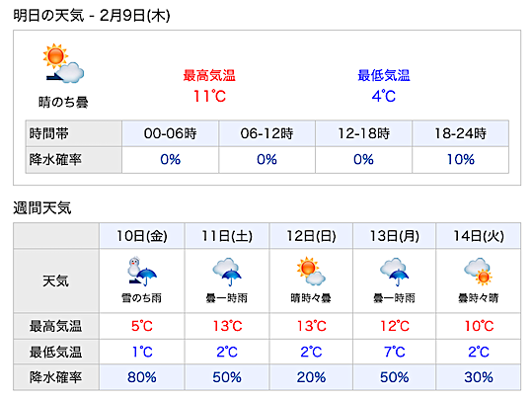
Task: Click the cloud and sun icon for 14日
Action: (478, 272)
